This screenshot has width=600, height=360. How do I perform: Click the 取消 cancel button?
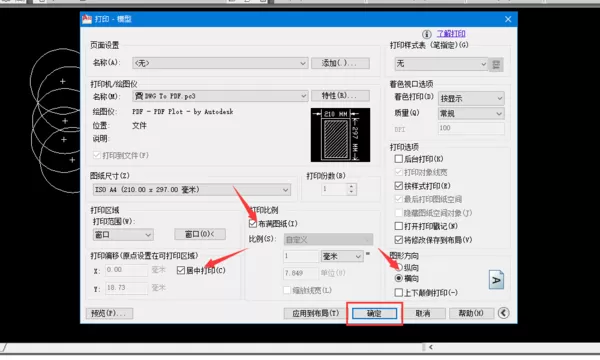coord(423,313)
